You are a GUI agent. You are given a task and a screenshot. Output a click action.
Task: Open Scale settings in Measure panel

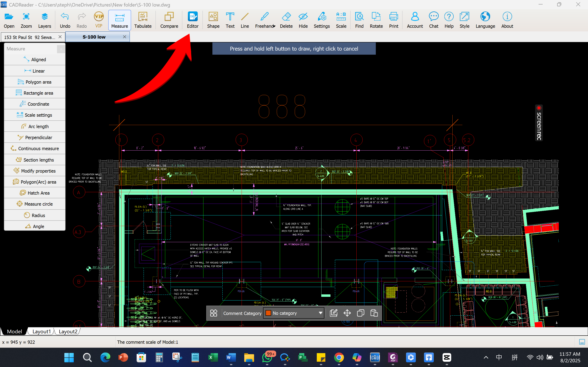pos(35,115)
